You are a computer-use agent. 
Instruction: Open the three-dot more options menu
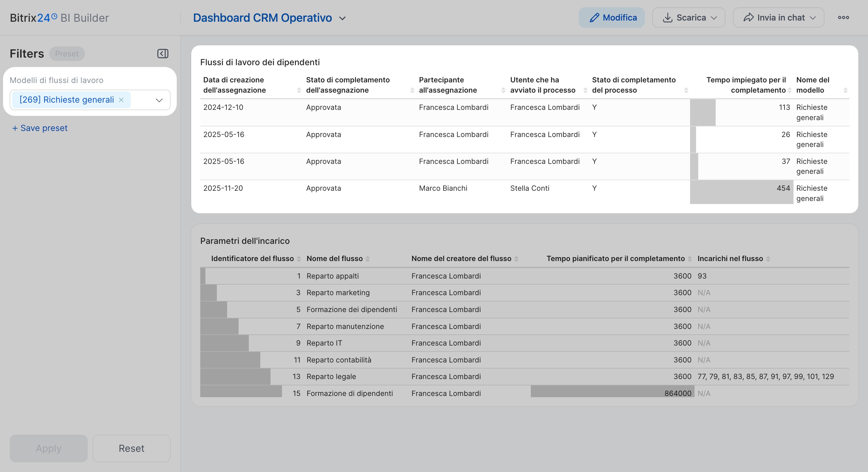click(x=843, y=18)
